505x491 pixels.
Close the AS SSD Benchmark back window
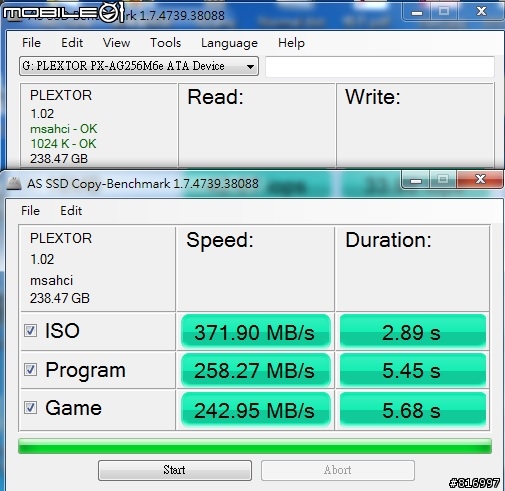tap(481, 12)
